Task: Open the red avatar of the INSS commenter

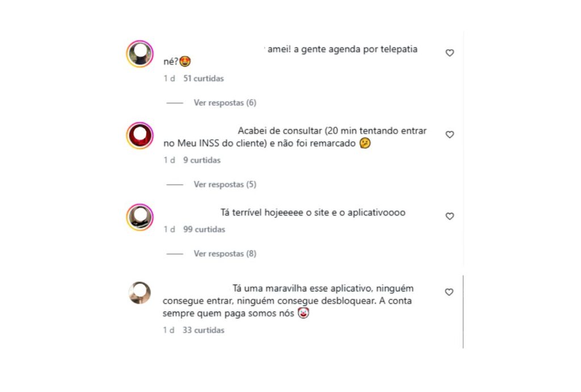Action: (140, 136)
